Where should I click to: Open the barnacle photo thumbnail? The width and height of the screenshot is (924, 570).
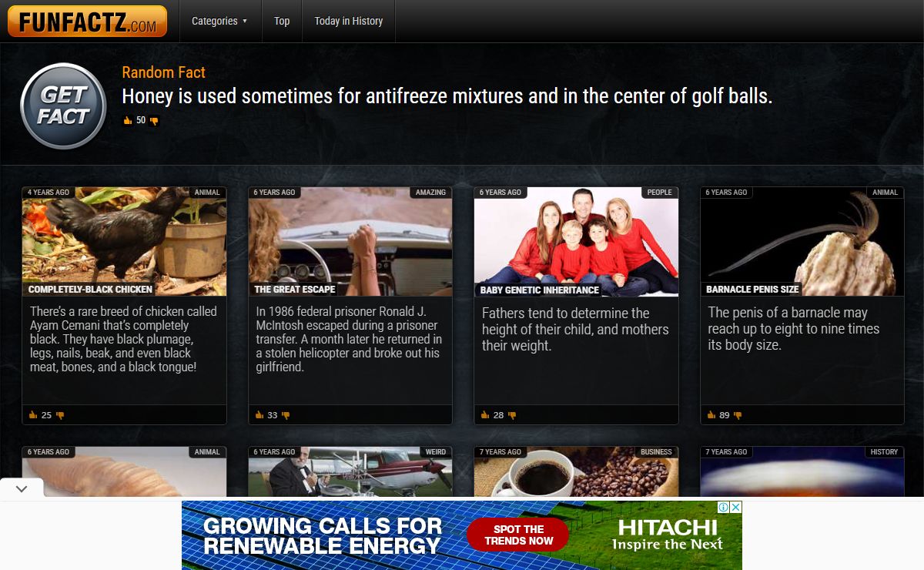tap(802, 241)
